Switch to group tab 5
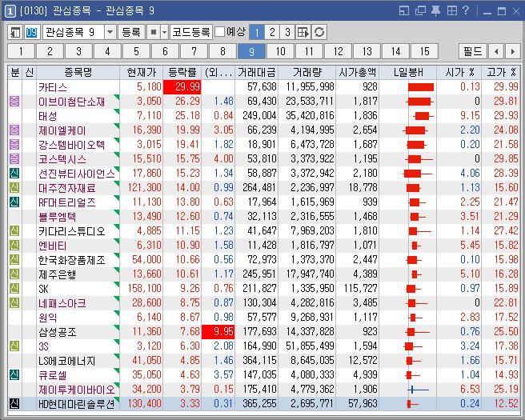 pyautogui.click(x=136, y=51)
